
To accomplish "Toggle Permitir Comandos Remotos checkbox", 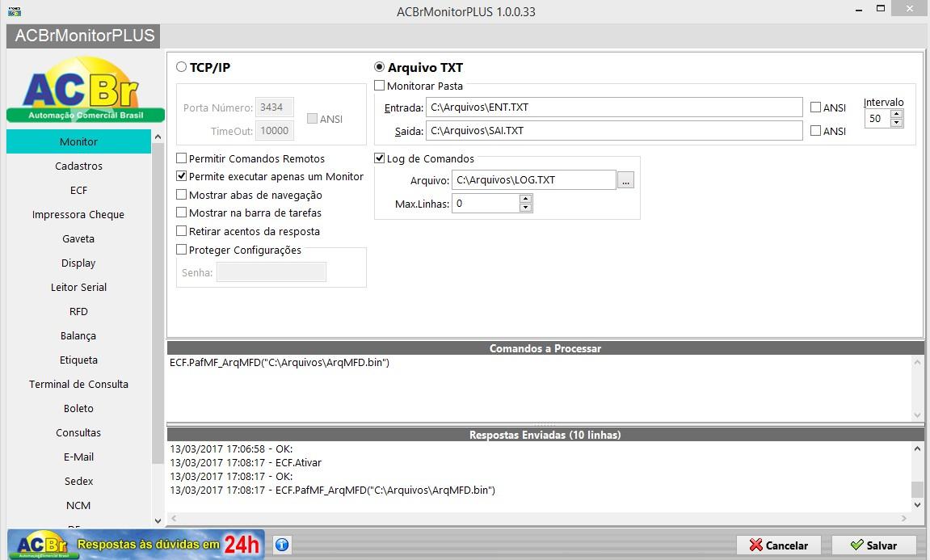I will click(182, 158).
